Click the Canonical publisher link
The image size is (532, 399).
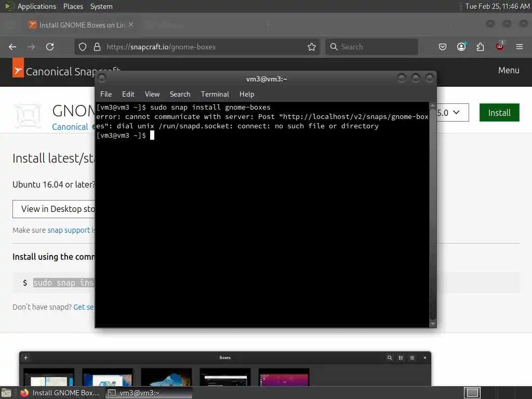point(70,127)
